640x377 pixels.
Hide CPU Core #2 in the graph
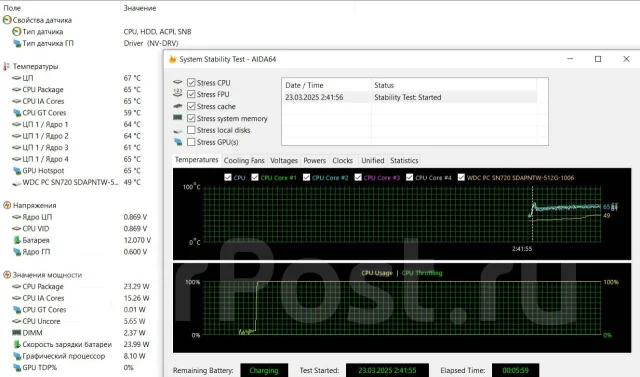pyautogui.click(x=306, y=177)
